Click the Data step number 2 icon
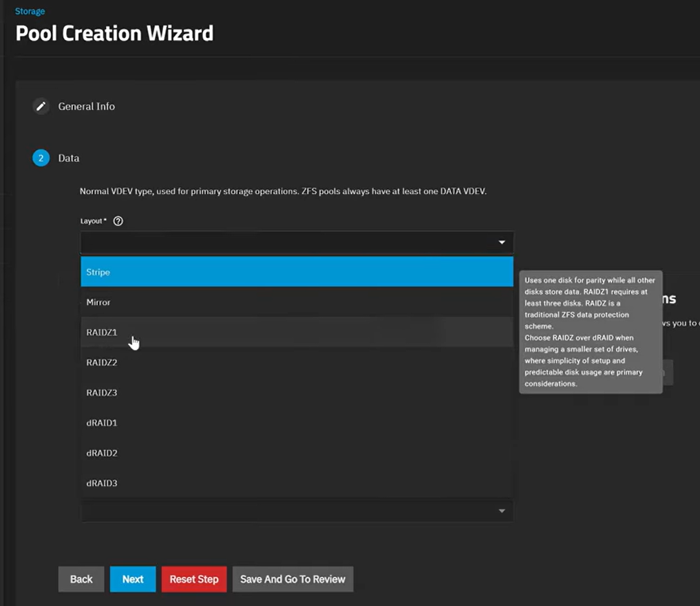 [x=41, y=158]
